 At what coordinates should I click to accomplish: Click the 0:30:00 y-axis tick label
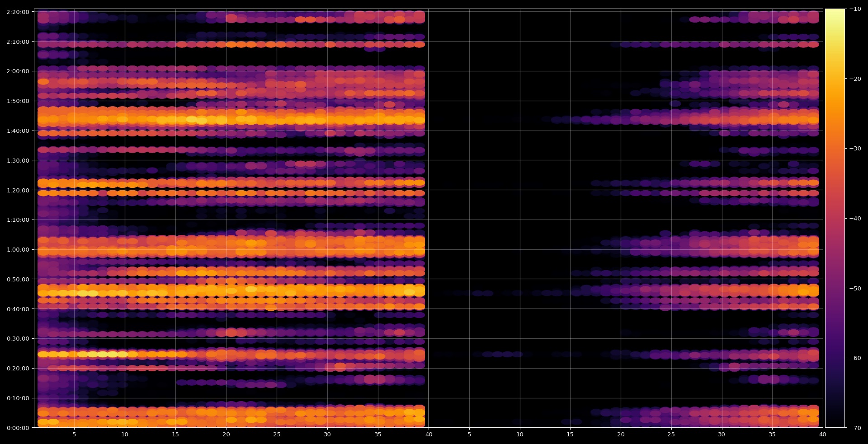pos(18,338)
